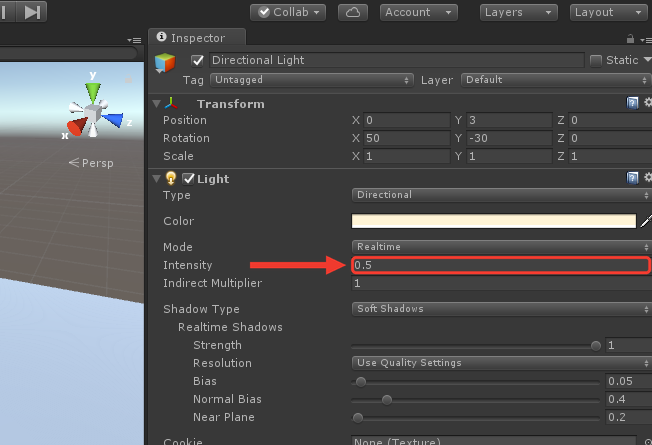This screenshot has height=445, width=652.
Task: Click the Intensity field with 0.5
Action: 501,265
